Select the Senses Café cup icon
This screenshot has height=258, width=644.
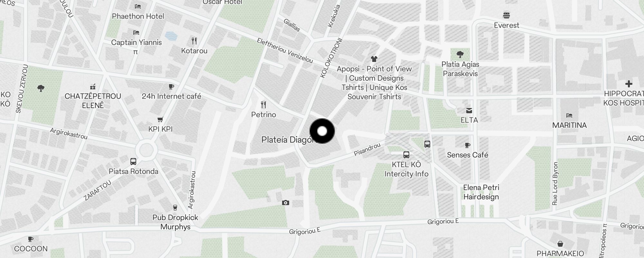(x=468, y=145)
